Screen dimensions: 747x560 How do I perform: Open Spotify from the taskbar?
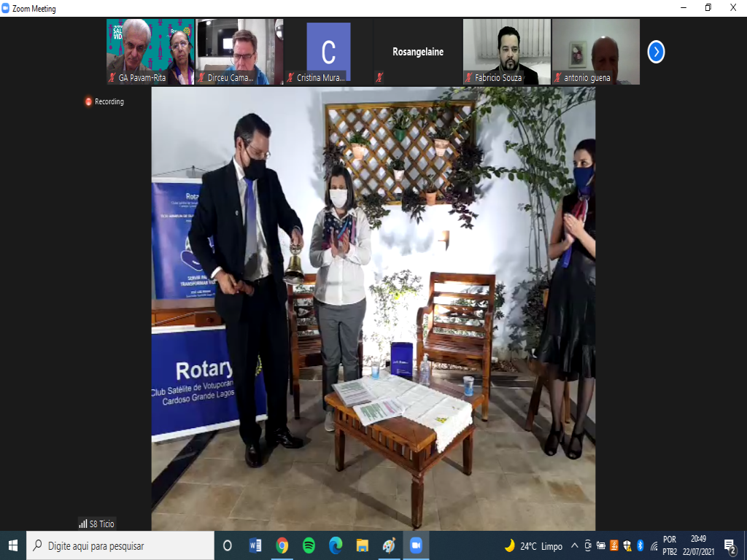click(309, 545)
